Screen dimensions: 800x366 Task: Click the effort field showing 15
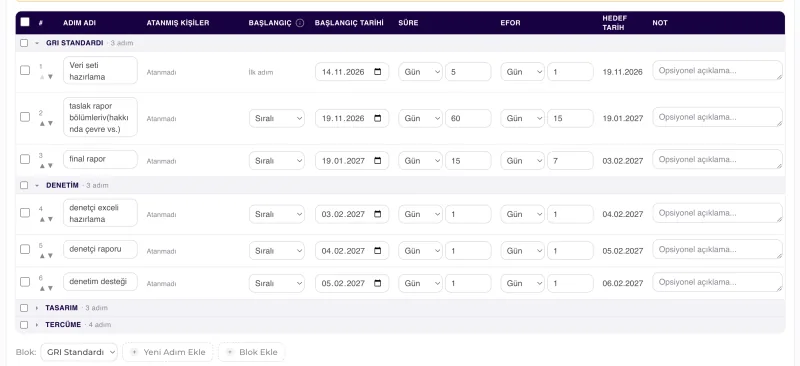pos(570,118)
